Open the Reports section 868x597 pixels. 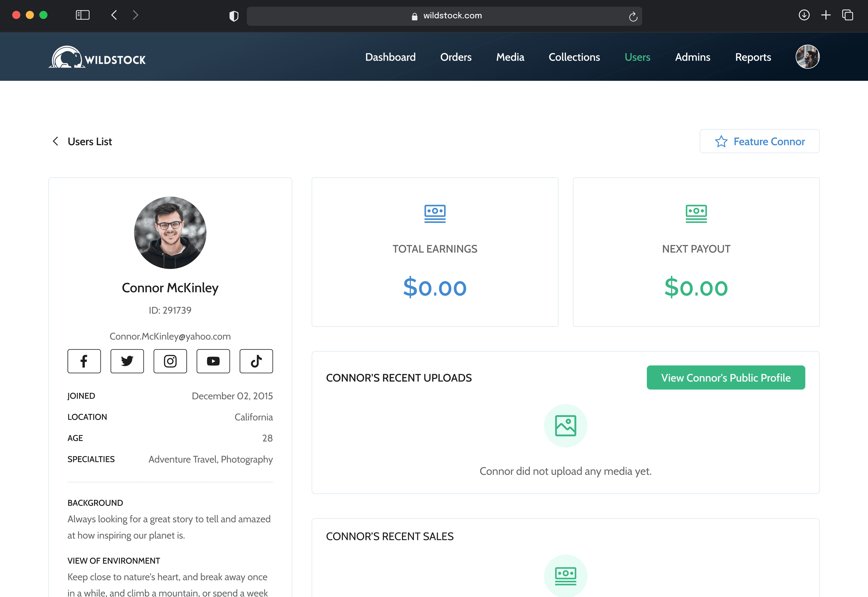[753, 57]
